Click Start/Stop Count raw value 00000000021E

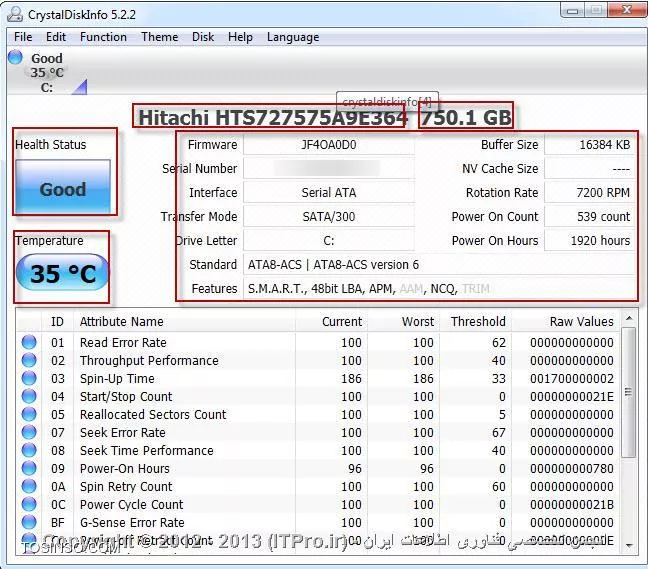tap(572, 397)
